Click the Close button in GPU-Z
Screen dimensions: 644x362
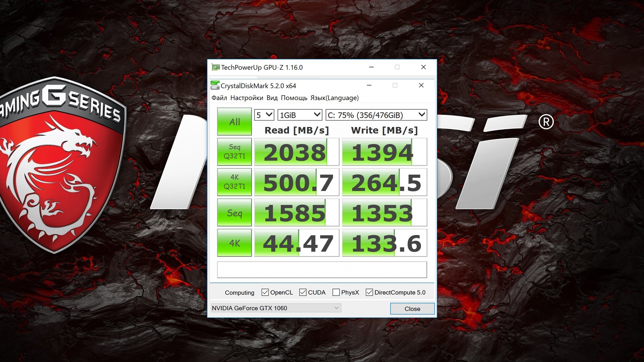coord(412,309)
